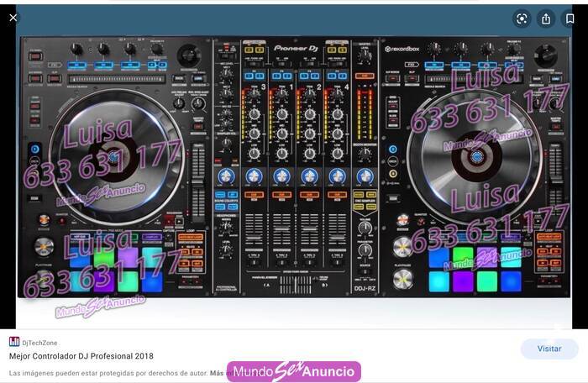This screenshot has width=588, height=383.
Task: Click the Pioneer DJ controller image
Action: click(294, 167)
